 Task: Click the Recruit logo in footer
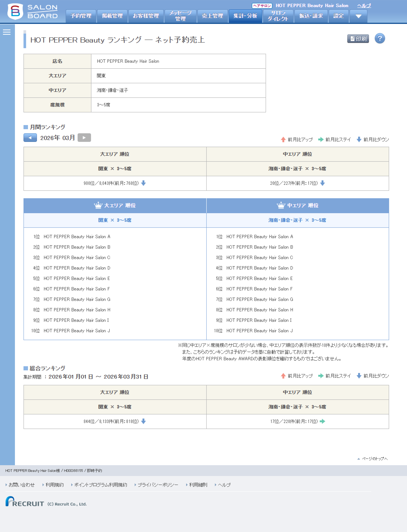click(x=25, y=501)
